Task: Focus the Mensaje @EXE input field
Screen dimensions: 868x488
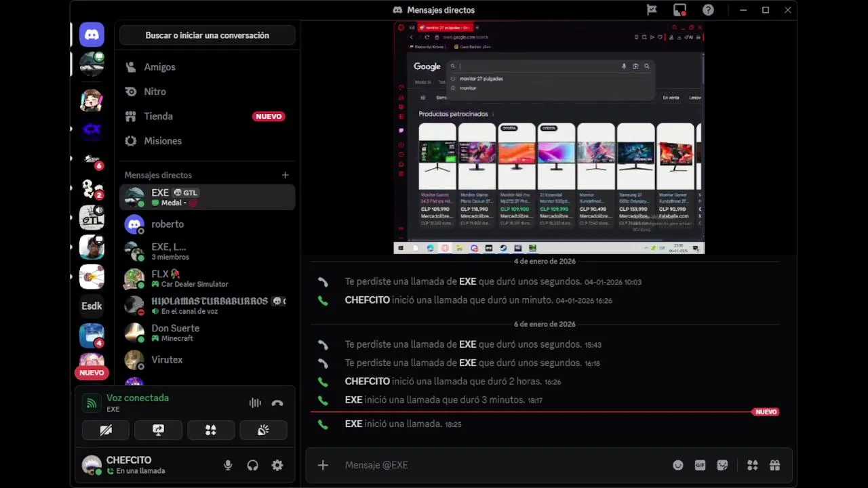Action: pyautogui.click(x=502, y=465)
